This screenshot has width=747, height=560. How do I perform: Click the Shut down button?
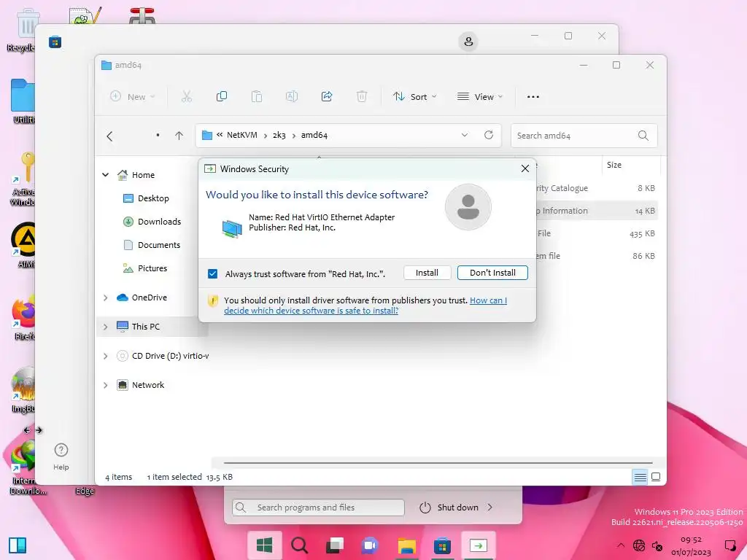pyautogui.click(x=449, y=507)
